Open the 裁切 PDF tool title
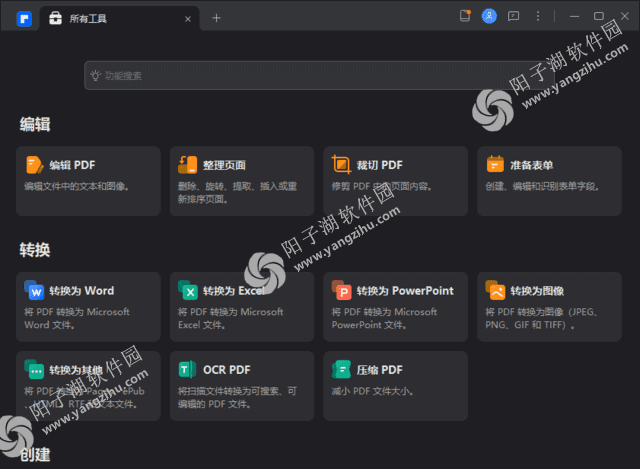640x469 pixels. (380, 165)
